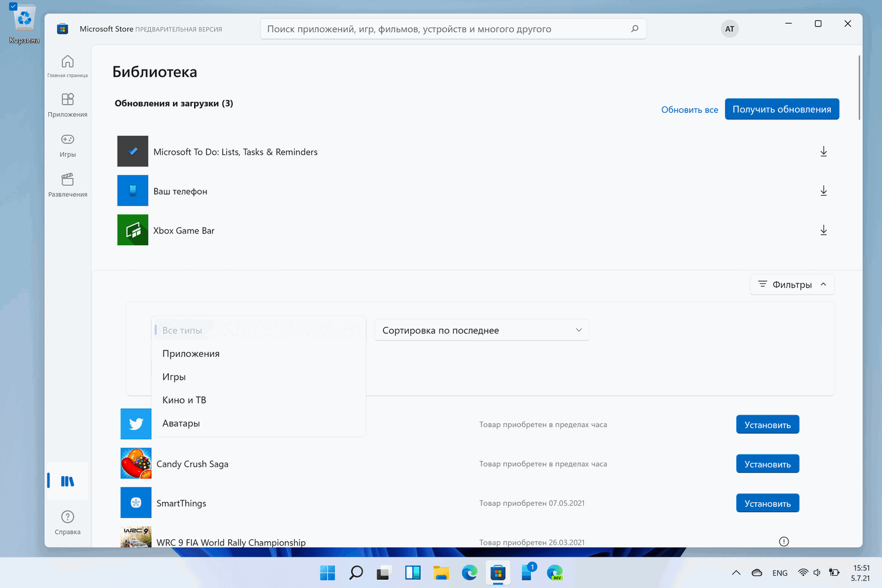This screenshot has height=588, width=882.
Task: Open the Игры sidebar section
Action: pos(68,145)
